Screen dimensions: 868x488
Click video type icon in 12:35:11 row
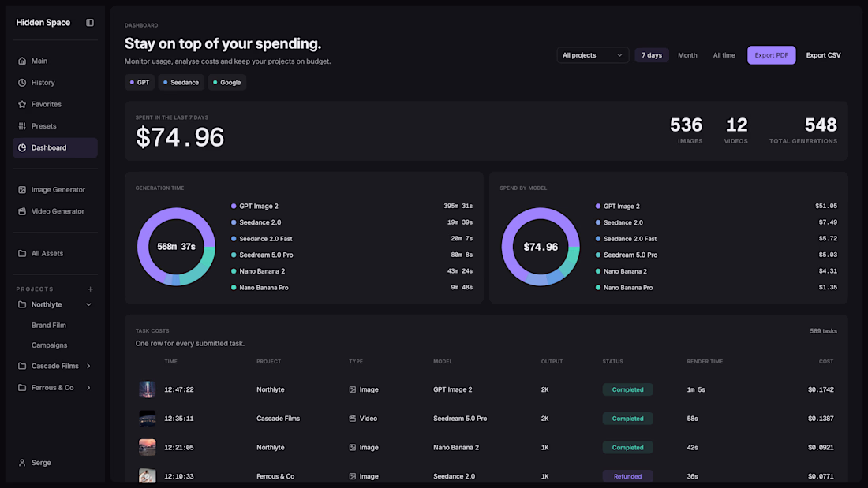click(353, 419)
